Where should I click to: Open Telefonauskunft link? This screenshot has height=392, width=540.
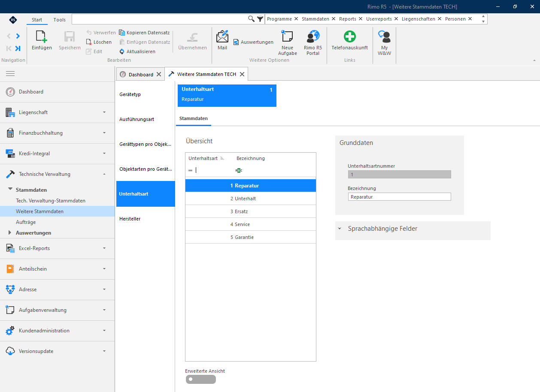[x=350, y=41]
